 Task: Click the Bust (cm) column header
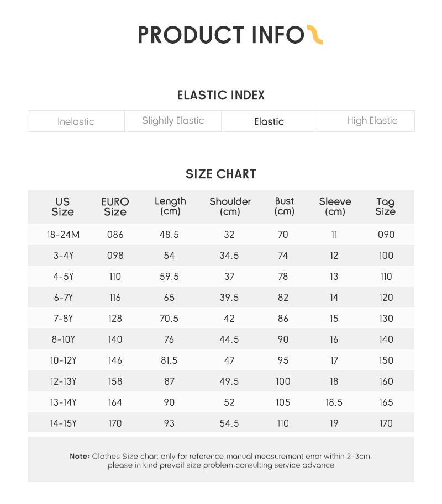point(285,206)
